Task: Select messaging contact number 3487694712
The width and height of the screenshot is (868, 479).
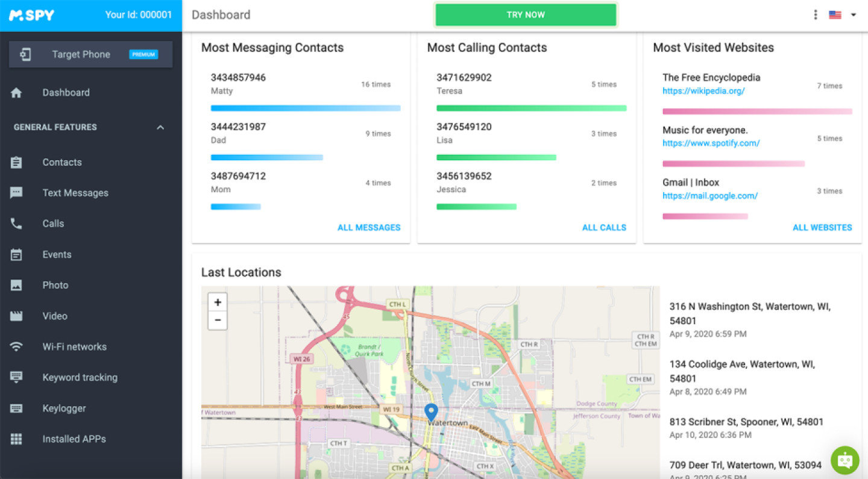Action: [x=238, y=177]
